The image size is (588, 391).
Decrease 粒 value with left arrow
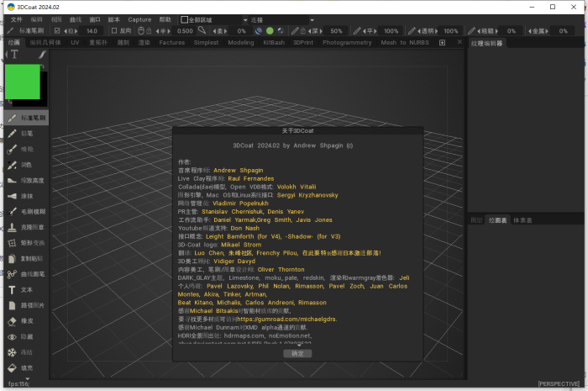(66, 31)
